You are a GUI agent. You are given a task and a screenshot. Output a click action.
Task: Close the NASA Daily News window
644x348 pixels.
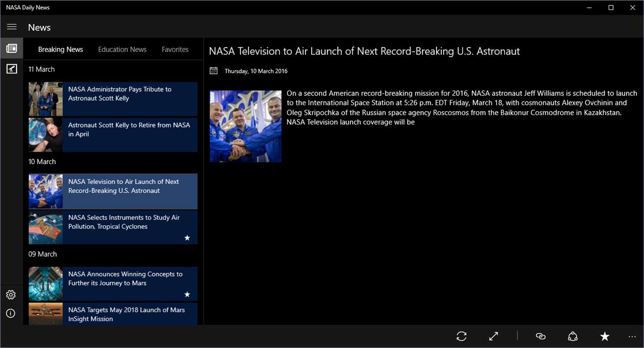[x=632, y=8]
